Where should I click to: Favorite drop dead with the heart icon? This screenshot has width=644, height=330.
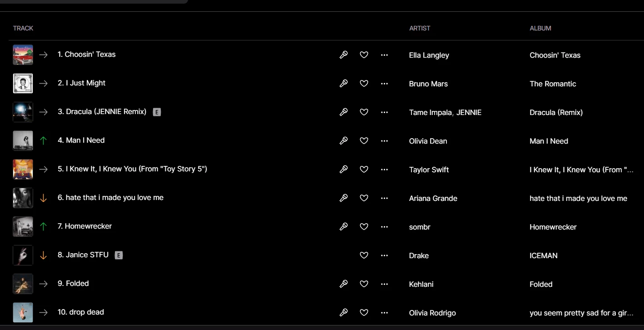364,313
